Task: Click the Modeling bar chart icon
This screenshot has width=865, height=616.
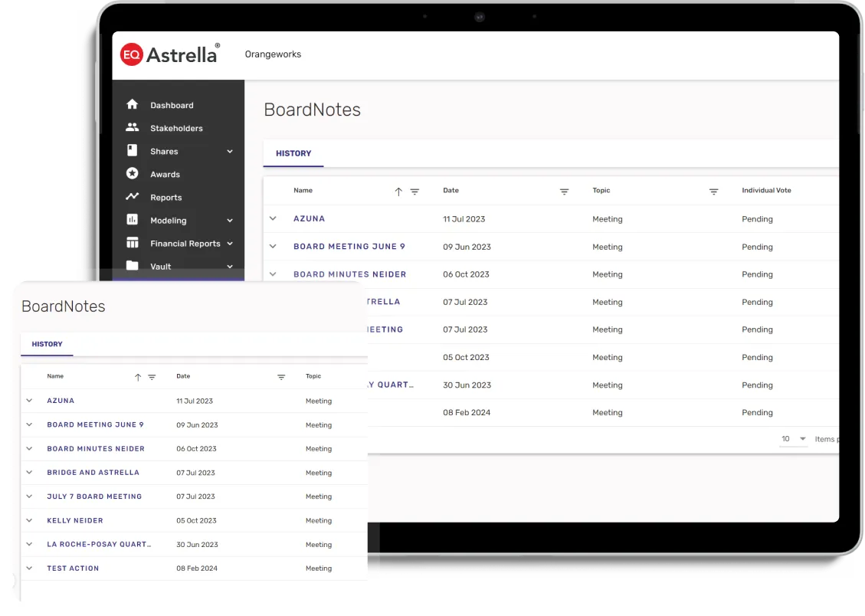Action: [133, 220]
